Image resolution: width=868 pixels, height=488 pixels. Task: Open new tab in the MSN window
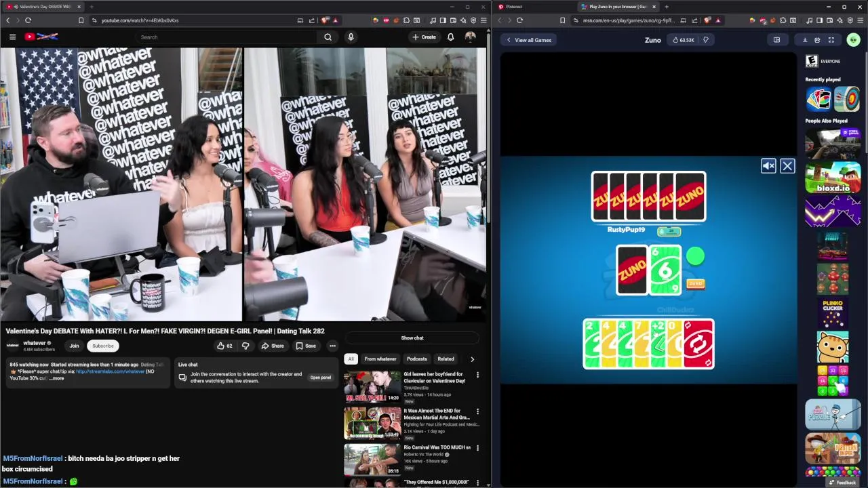[666, 7]
